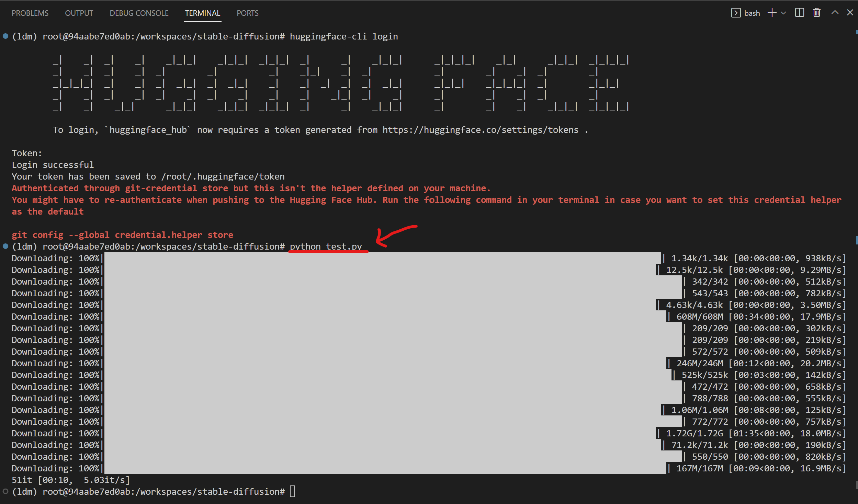Click the bash terminal shell icon

(735, 13)
